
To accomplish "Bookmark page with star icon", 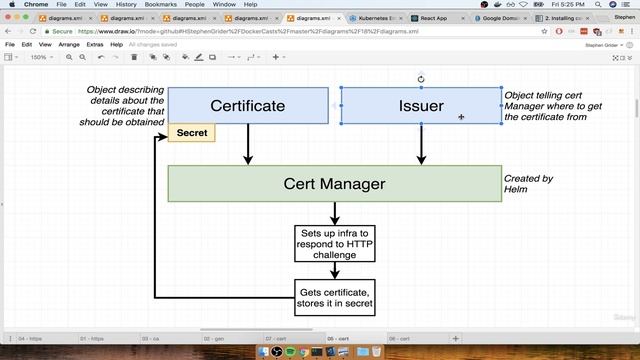I will 544,31.
